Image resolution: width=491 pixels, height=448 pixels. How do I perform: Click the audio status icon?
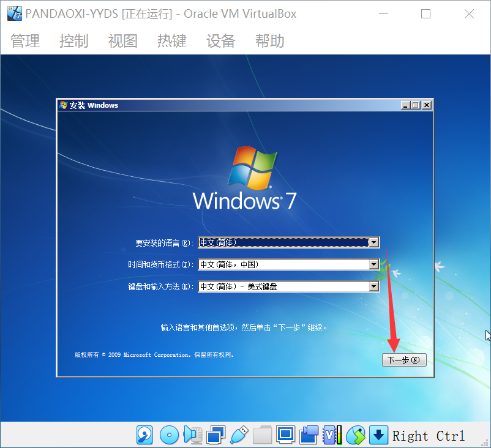[x=193, y=435]
